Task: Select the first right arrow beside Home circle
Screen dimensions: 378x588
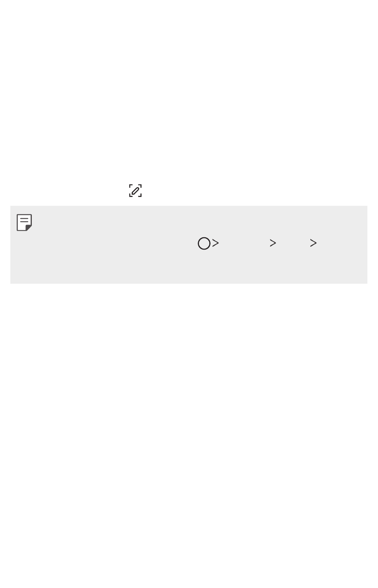Action: pyautogui.click(x=216, y=243)
